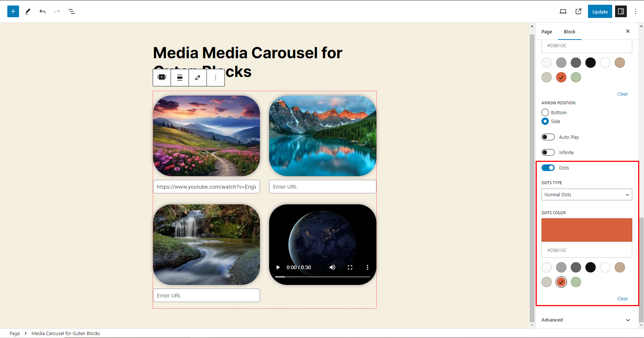Select green swatch in upper color palette
The width and height of the screenshot is (644, 338).
(x=576, y=77)
